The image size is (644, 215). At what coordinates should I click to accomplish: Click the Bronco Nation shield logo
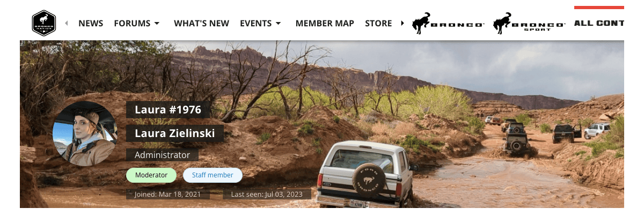click(44, 23)
